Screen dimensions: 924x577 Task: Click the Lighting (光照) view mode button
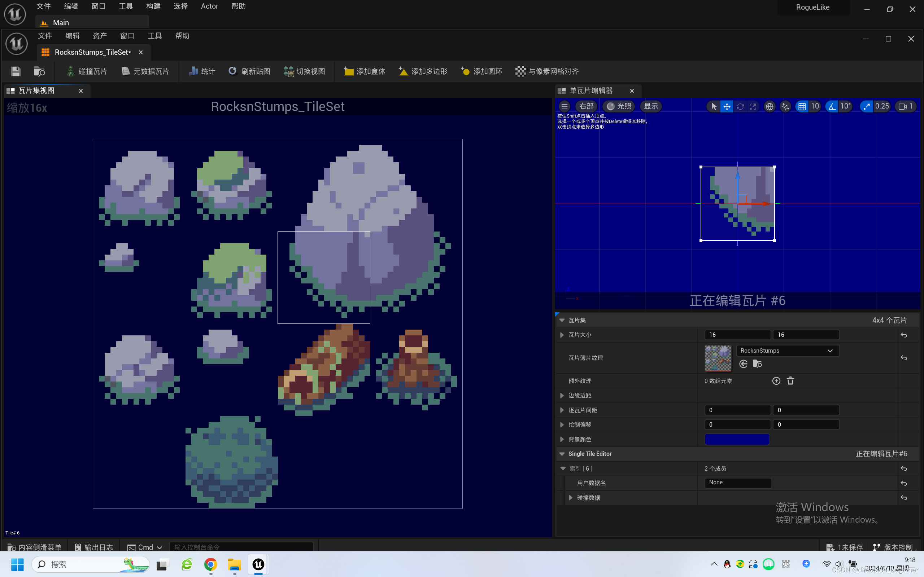[x=619, y=106]
